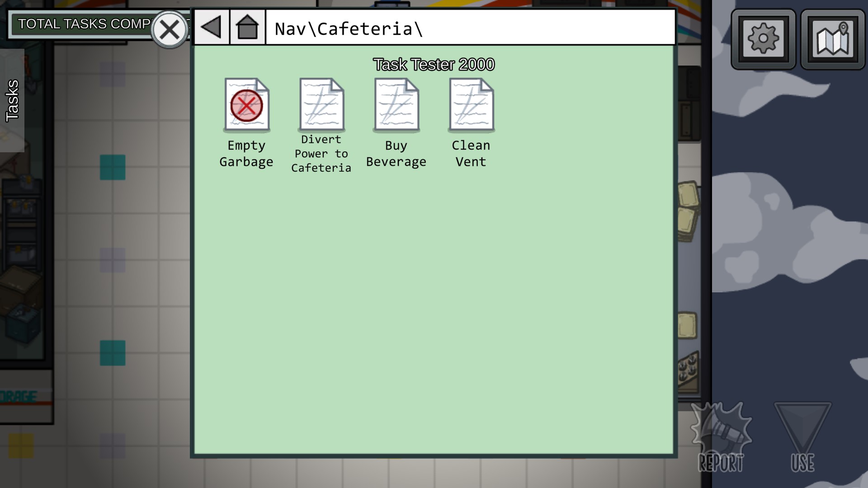This screenshot has height=488, width=868.
Task: Open the Clean Vent task file
Action: click(x=471, y=105)
